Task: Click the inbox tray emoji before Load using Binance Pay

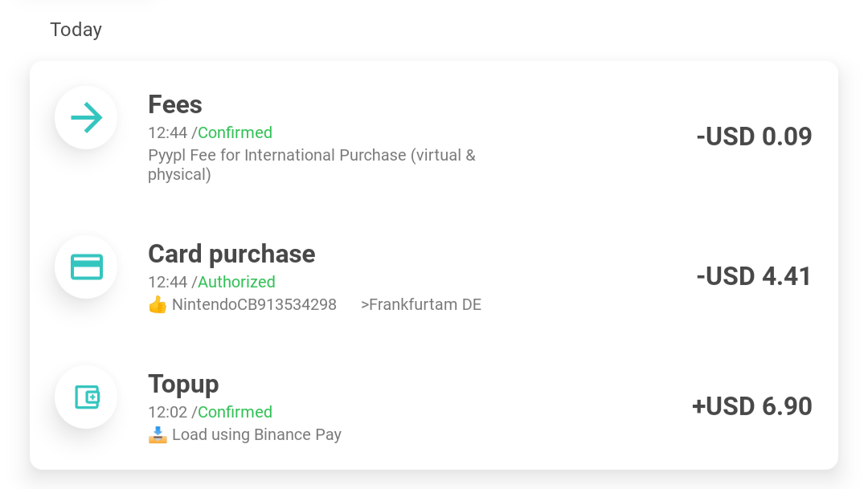Action: (x=158, y=435)
